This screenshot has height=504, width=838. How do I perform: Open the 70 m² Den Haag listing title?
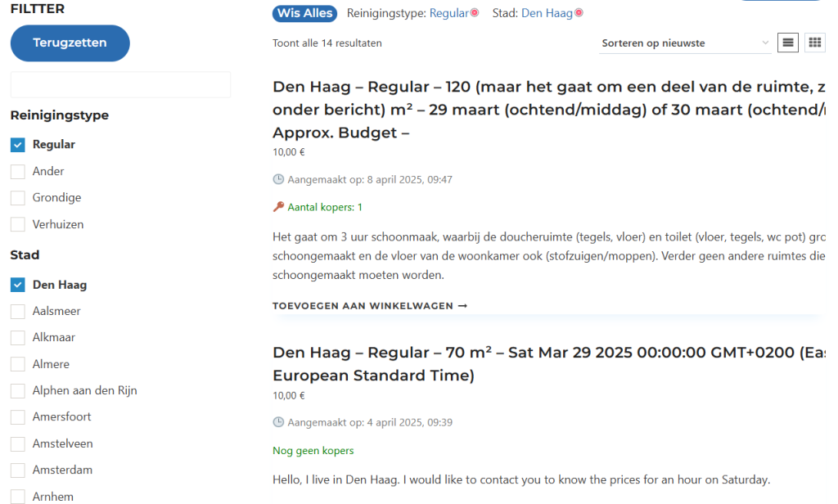click(491, 352)
